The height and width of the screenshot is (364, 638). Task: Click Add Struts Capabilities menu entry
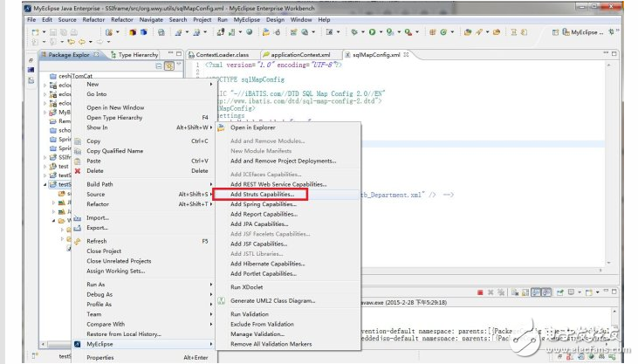[x=263, y=194]
